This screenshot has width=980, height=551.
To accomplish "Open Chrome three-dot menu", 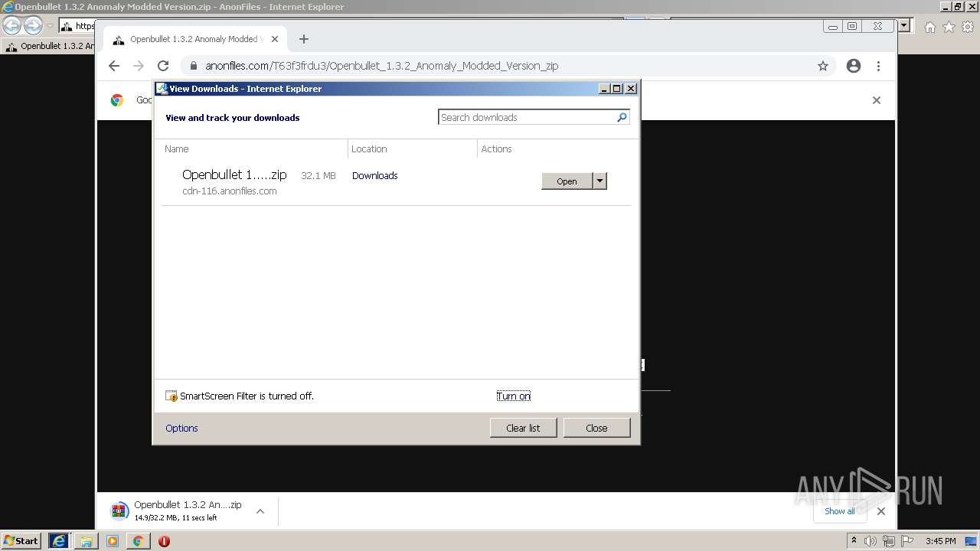I will (x=878, y=66).
